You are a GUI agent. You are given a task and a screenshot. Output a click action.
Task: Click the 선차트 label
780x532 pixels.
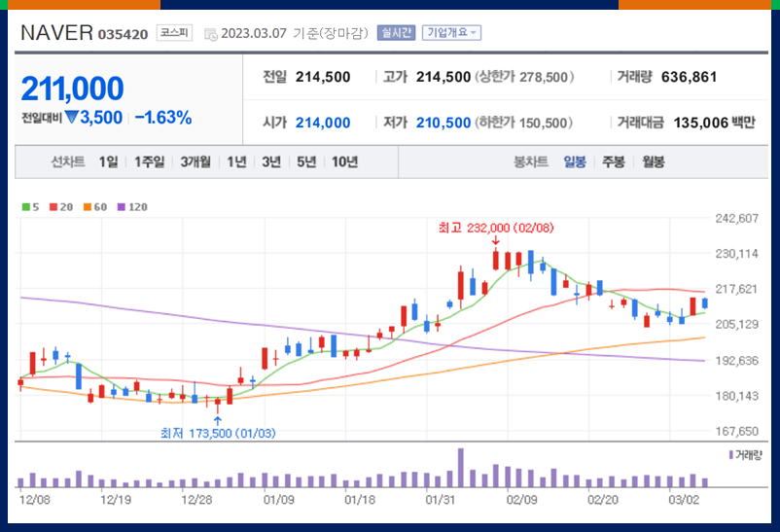68,161
